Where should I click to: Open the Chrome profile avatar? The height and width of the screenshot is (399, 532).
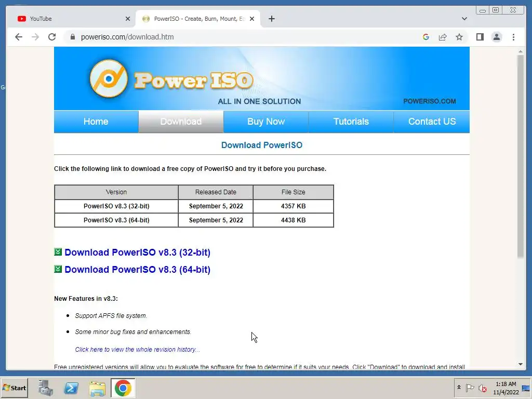(497, 37)
